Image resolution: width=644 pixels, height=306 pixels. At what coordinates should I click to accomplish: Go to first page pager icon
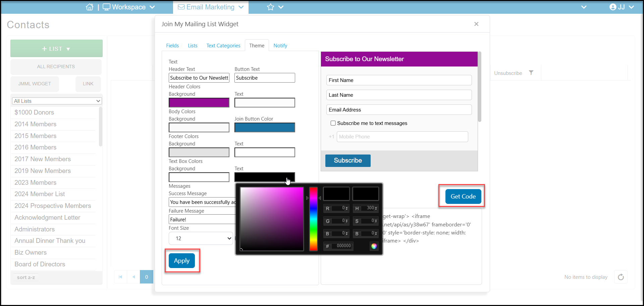120,277
